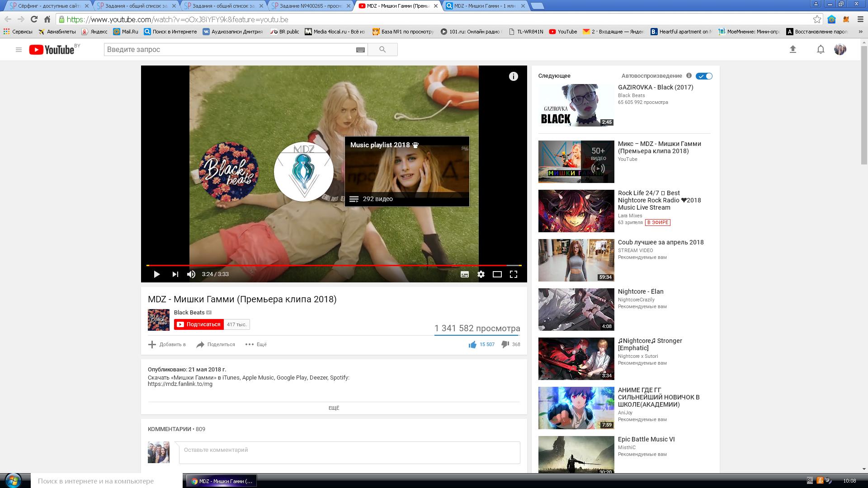This screenshot has width=868, height=488.
Task: Dislike the video with thumbs down
Action: coord(505,345)
